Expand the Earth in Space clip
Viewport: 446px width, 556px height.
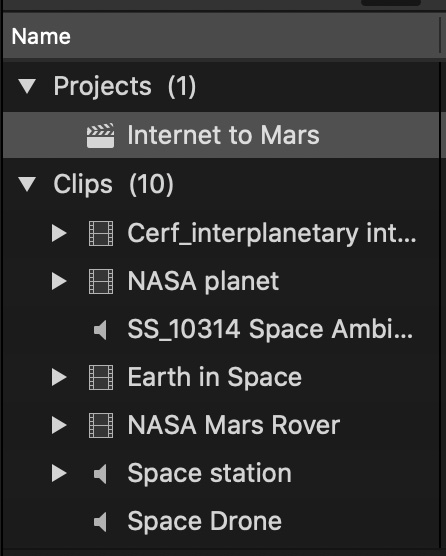point(59,377)
